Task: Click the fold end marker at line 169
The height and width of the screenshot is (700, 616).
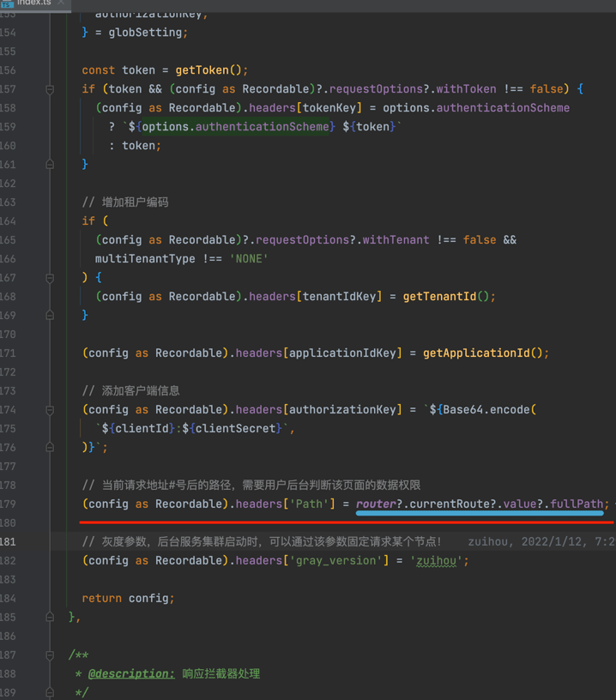Action: (x=50, y=316)
